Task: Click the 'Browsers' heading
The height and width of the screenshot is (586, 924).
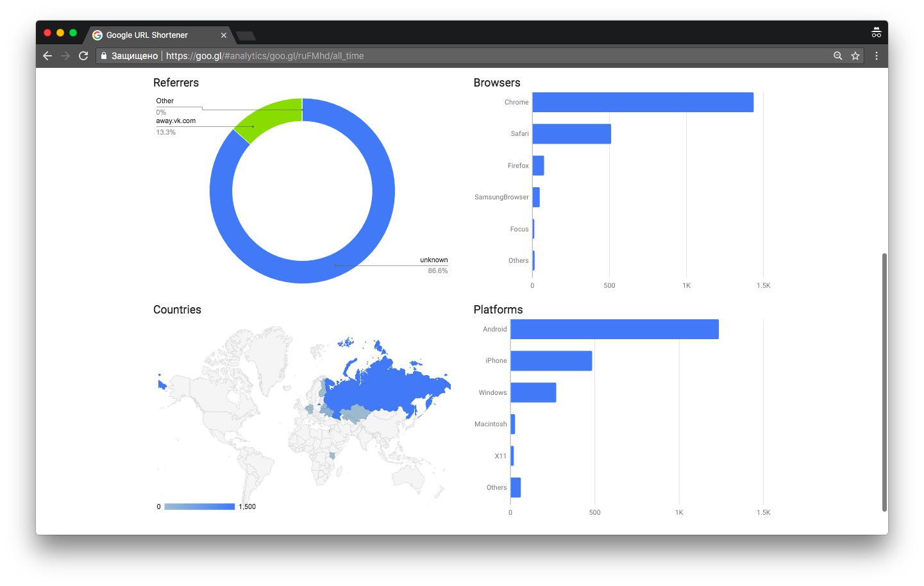Action: 497,83
